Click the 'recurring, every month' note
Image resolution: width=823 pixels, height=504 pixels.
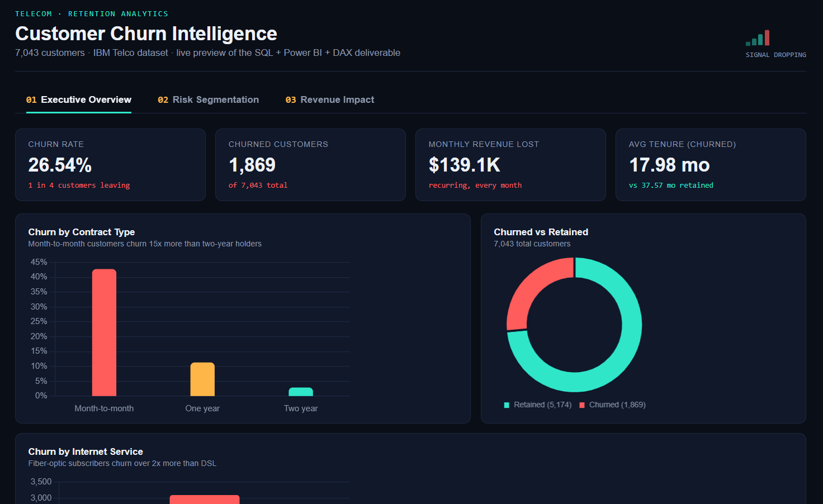(475, 185)
